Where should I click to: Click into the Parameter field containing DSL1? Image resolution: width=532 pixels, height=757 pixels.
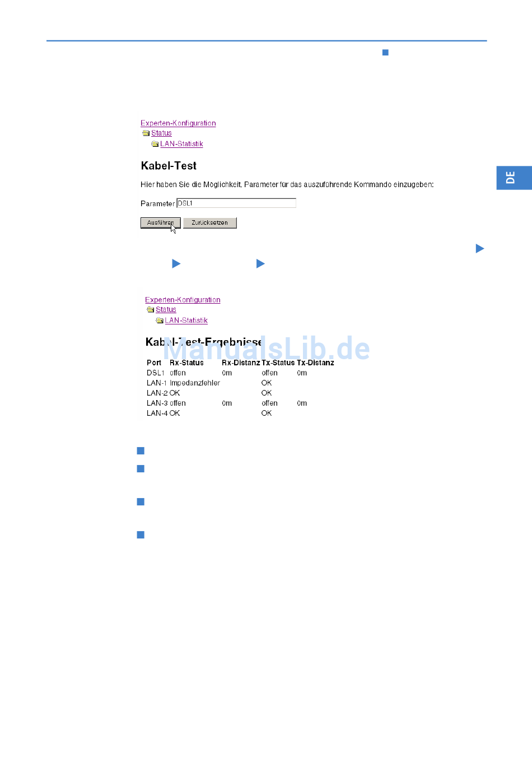[x=236, y=203]
